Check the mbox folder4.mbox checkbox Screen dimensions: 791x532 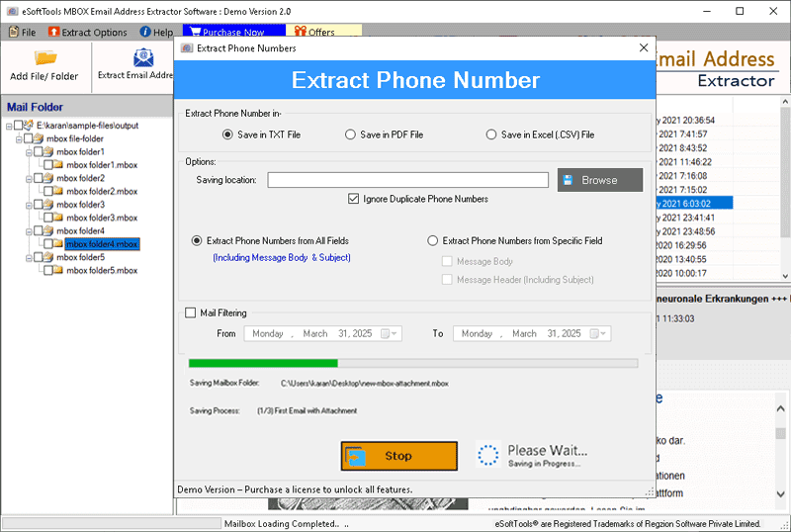click(48, 244)
